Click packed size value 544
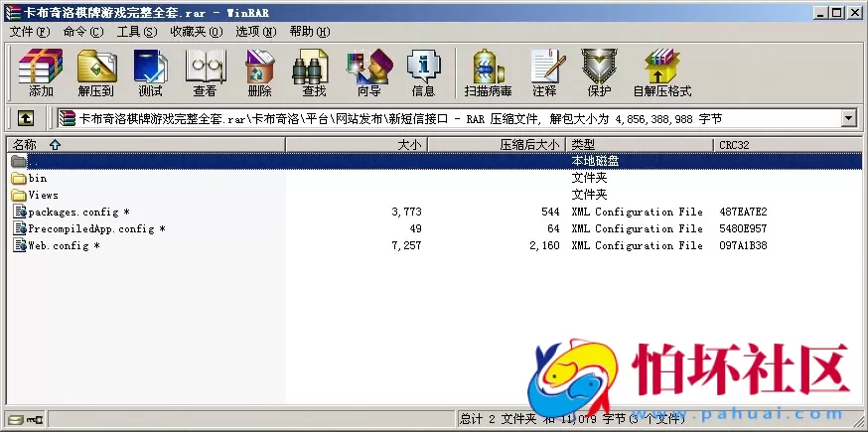This screenshot has height=432, width=868. click(x=551, y=213)
